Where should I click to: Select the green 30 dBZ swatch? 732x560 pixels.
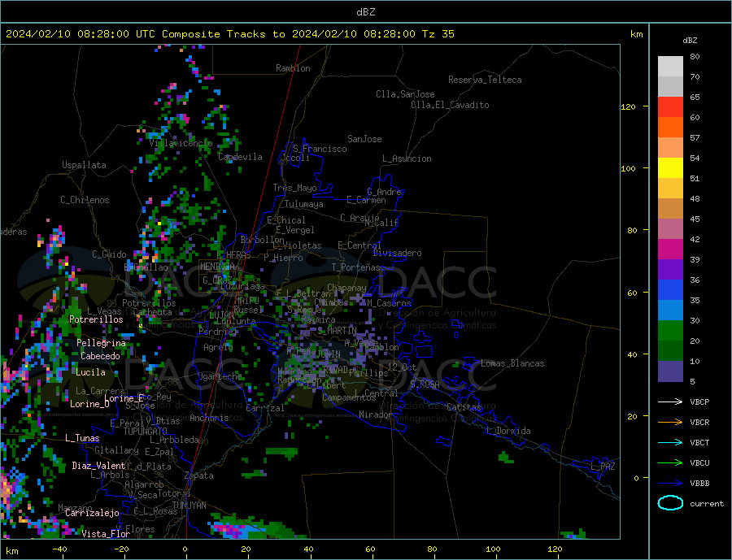670,331
